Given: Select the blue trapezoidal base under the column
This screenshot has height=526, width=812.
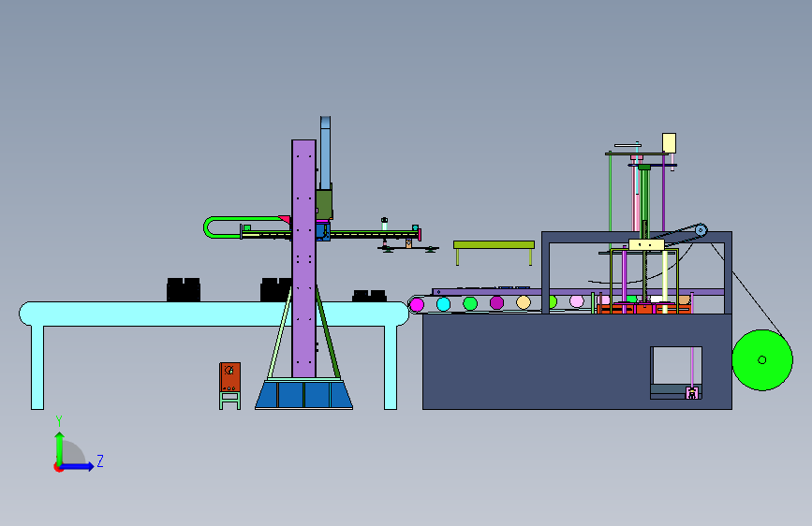Looking at the screenshot, I should (x=304, y=395).
